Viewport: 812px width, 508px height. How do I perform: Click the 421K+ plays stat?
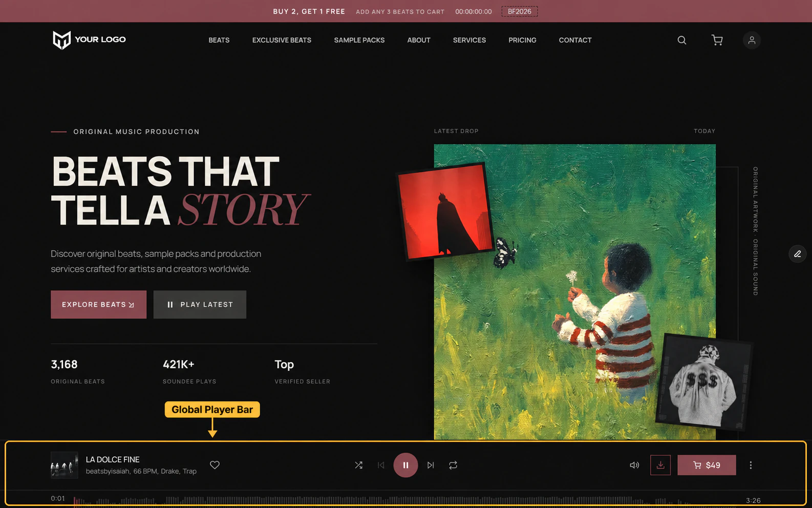189,372
